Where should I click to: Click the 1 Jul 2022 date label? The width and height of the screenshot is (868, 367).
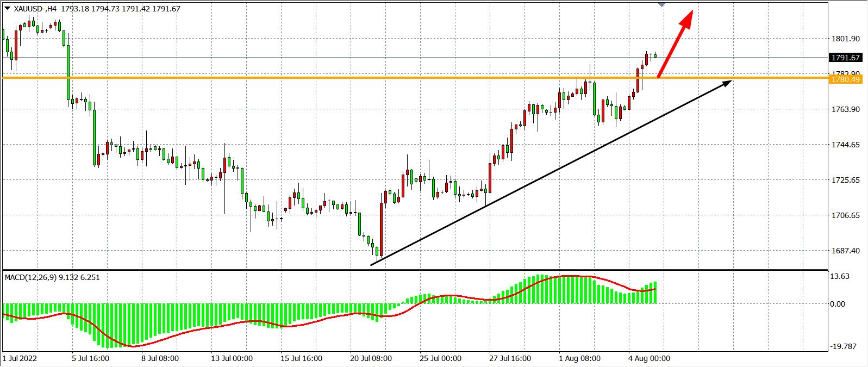[19, 358]
